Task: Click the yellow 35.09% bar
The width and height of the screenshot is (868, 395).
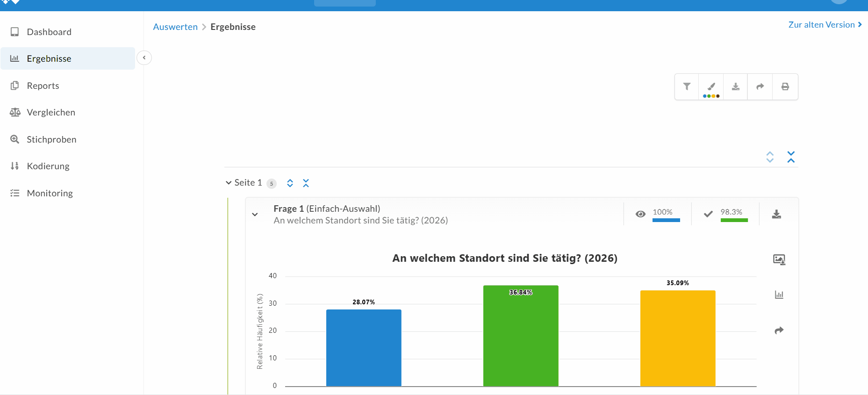Action: point(678,338)
